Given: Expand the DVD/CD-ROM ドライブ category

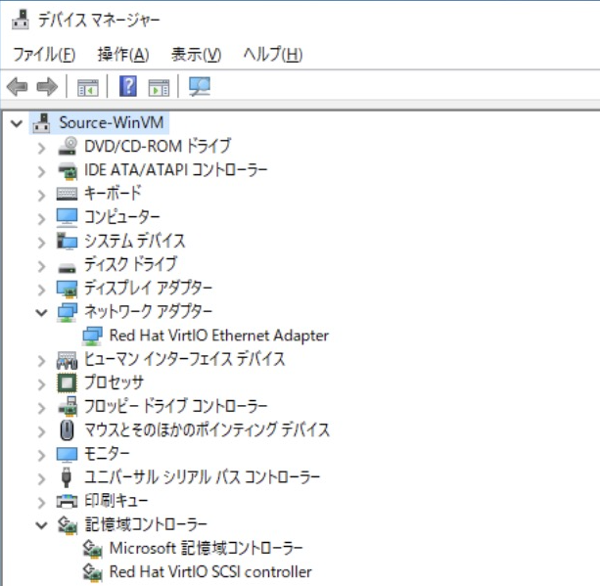Looking at the screenshot, I should click(x=42, y=147).
